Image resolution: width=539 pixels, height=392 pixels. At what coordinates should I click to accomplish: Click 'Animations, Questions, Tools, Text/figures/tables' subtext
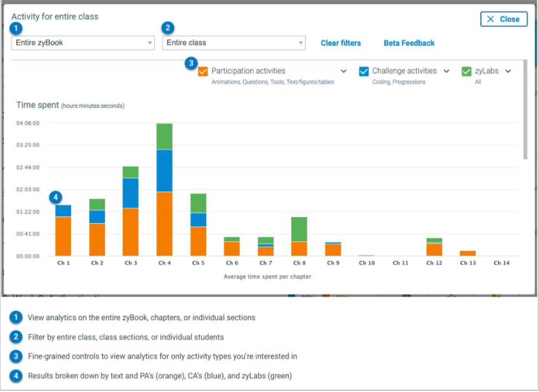tap(273, 82)
